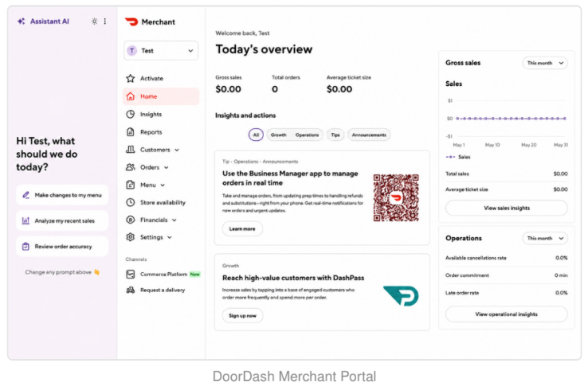Click Late order rate row
Screen dimensions: 588x390
click(506, 293)
